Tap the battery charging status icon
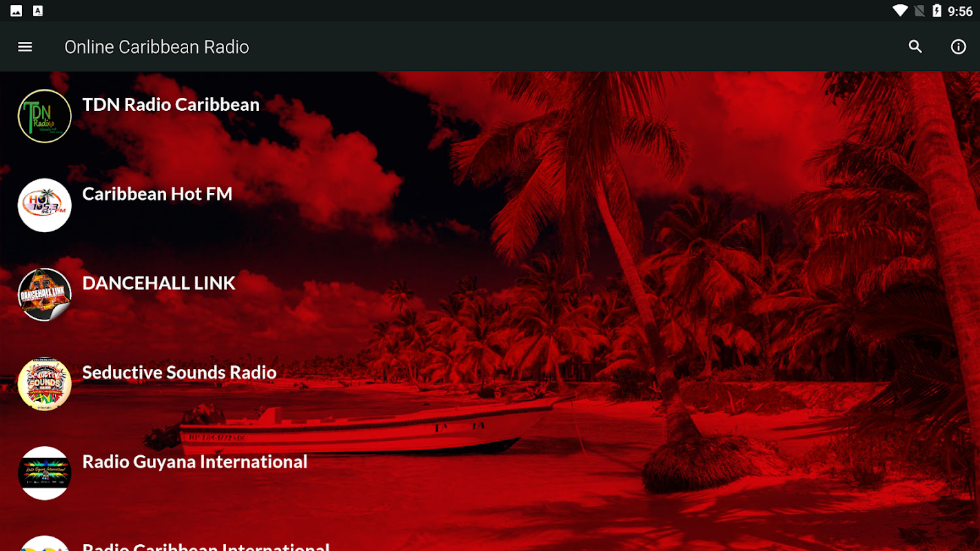This screenshot has height=551, width=980. coord(937,10)
